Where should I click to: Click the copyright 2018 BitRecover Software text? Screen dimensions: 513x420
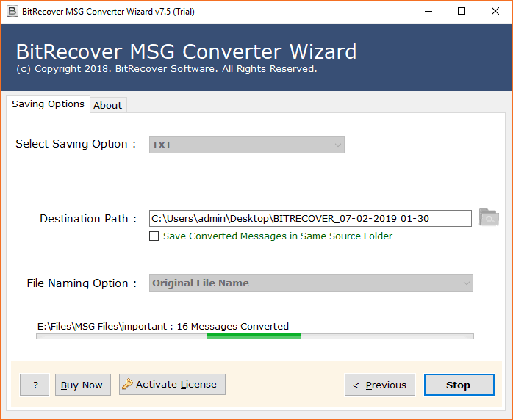pos(167,68)
